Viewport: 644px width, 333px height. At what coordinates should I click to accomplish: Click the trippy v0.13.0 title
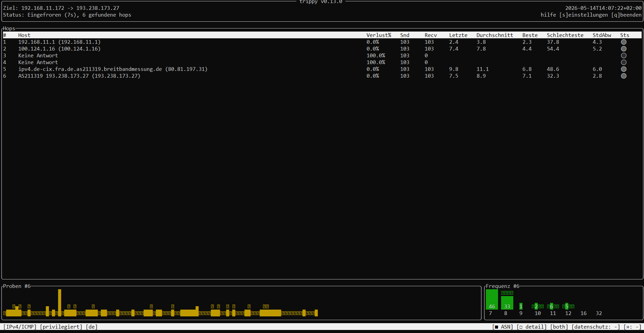coord(321,2)
